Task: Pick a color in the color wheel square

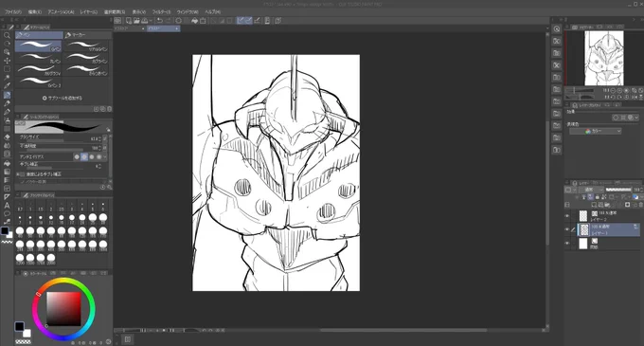Action: click(x=63, y=309)
